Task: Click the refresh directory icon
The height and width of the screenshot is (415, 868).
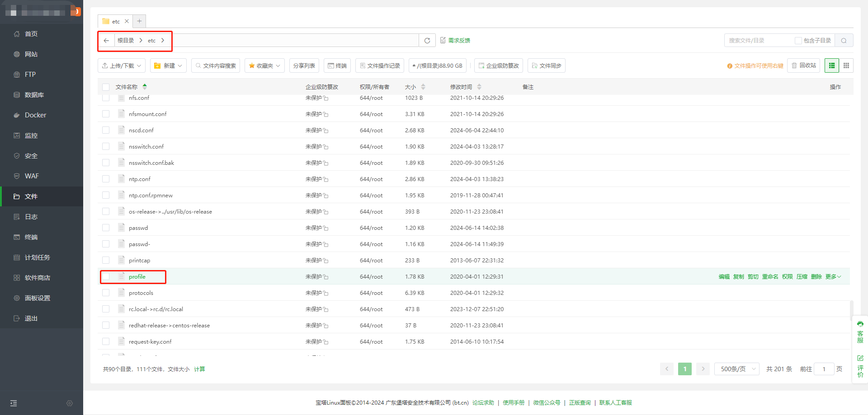Action: pos(427,41)
